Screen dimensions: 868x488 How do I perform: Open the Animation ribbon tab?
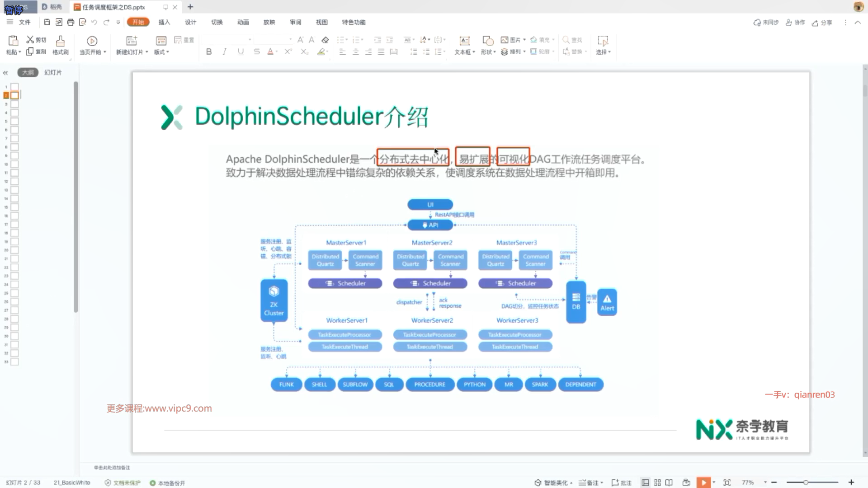tap(243, 22)
